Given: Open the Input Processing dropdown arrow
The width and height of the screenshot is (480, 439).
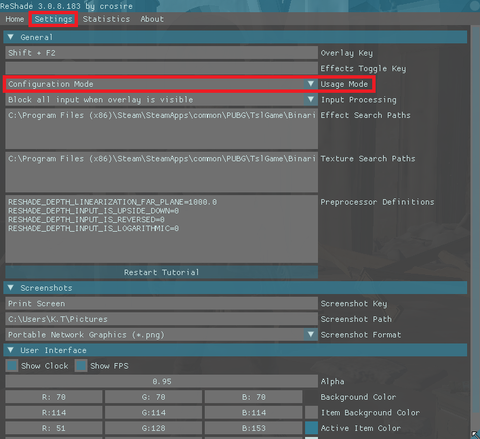Looking at the screenshot, I should [311, 99].
